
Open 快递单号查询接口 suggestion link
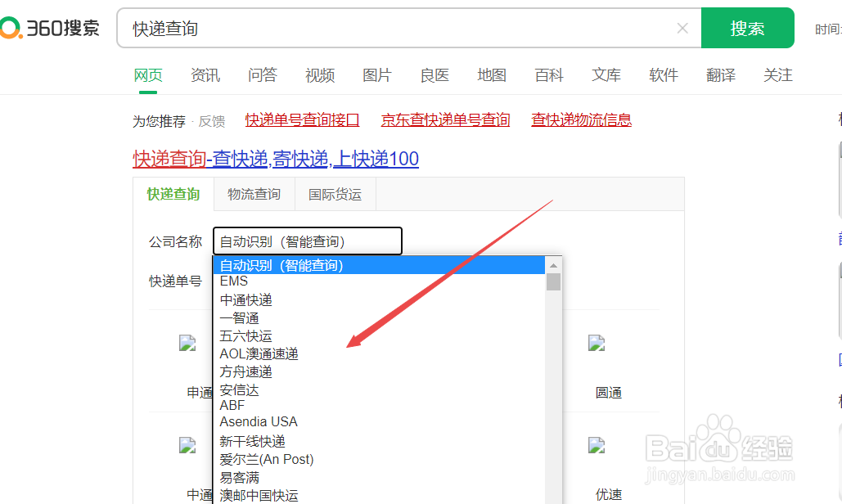pos(302,119)
